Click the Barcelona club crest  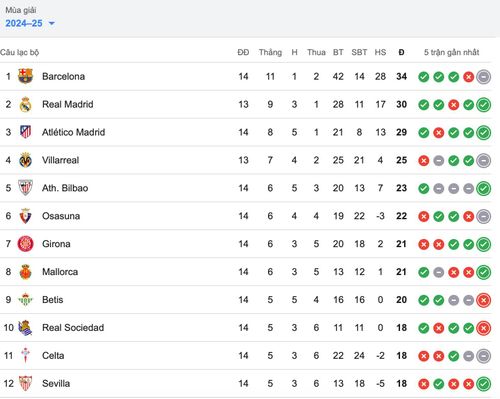(x=25, y=76)
